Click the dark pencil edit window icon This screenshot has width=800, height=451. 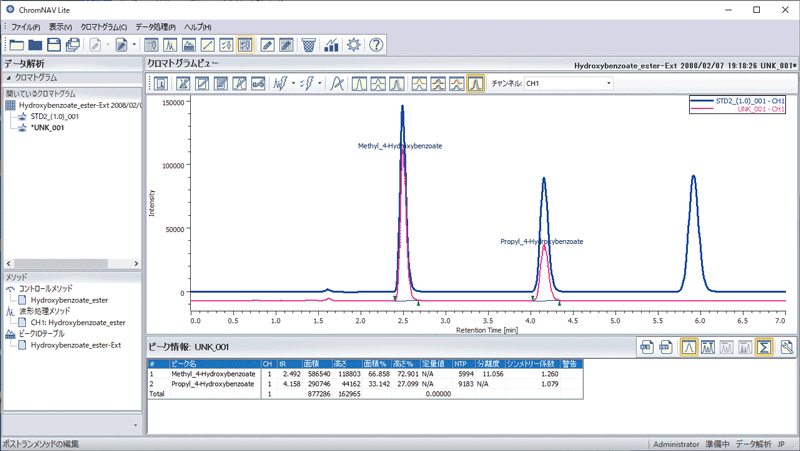pos(286,45)
